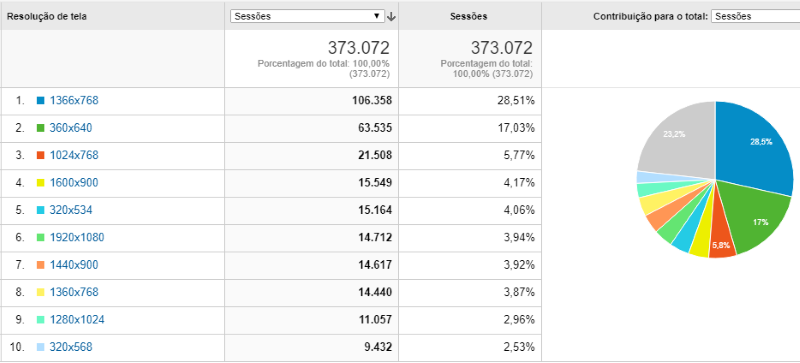Select the 1920x1080 resolution link
Viewport: 800px width, 363px height.
click(77, 237)
